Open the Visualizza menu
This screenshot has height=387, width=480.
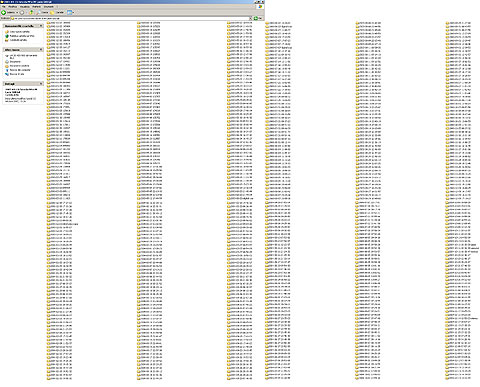coord(25,7)
